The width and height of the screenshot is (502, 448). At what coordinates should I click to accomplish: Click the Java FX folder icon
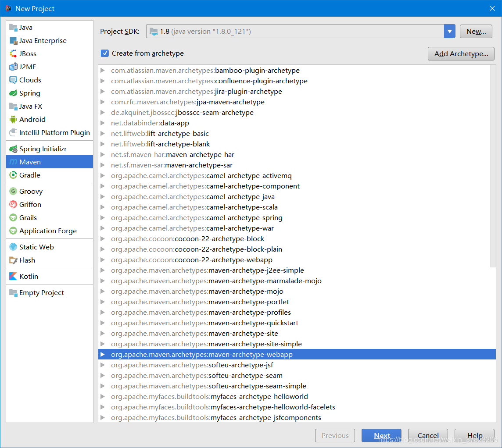[x=13, y=106]
